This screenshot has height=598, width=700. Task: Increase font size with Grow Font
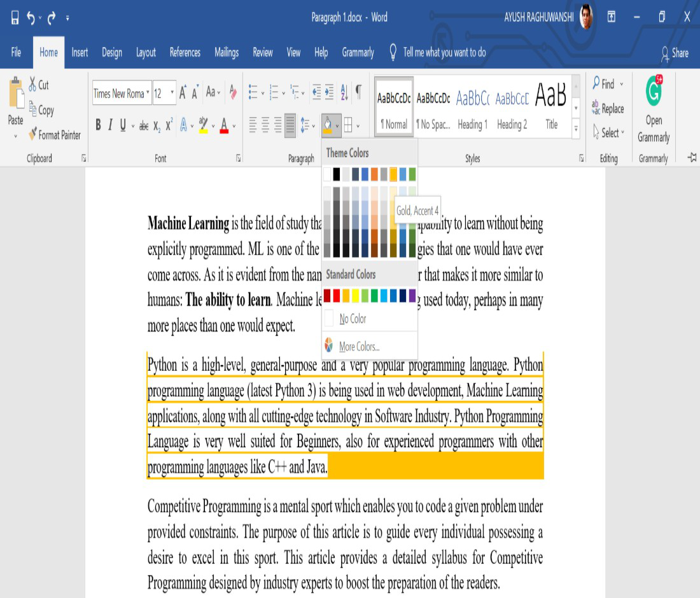[x=183, y=93]
